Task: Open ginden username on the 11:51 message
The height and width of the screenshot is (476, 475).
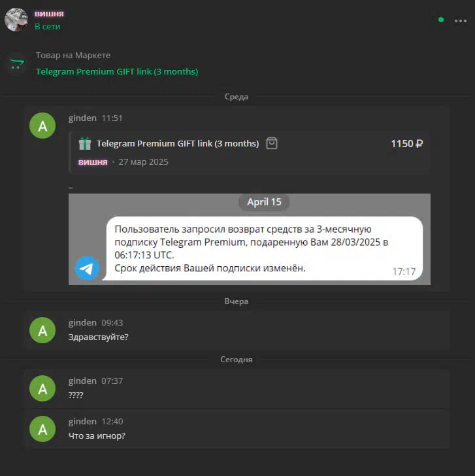Action: click(82, 118)
